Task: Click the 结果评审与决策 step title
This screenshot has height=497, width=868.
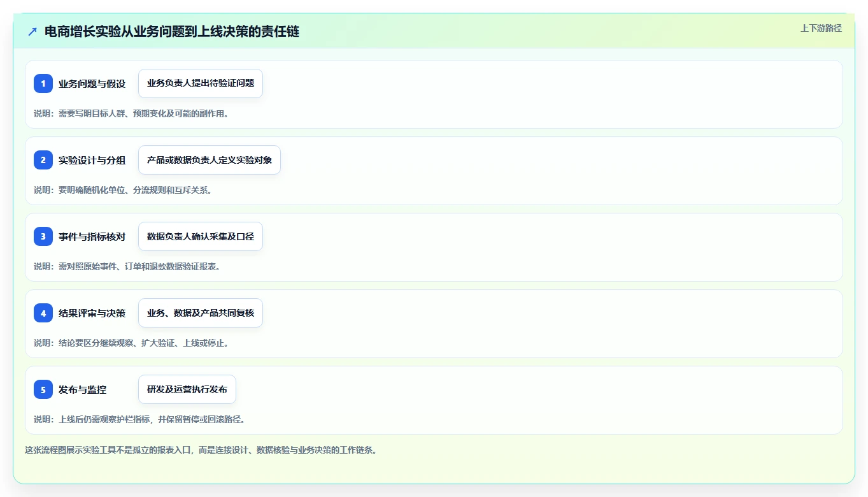Action: [x=92, y=313]
